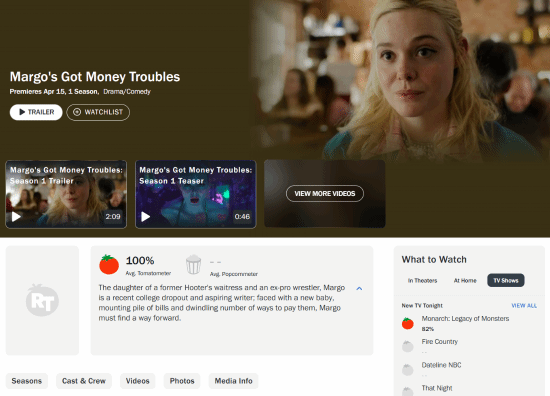Click the gray score icon beside Dateline NBC

coord(408,369)
